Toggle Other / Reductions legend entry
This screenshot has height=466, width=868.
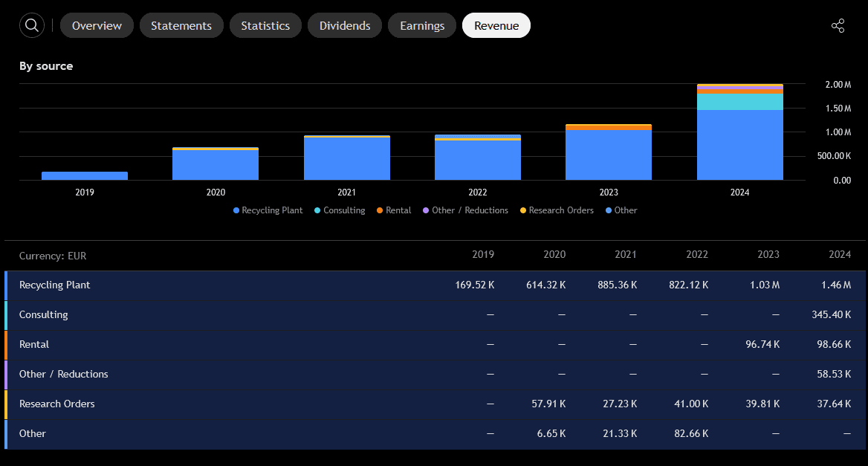[x=465, y=210]
